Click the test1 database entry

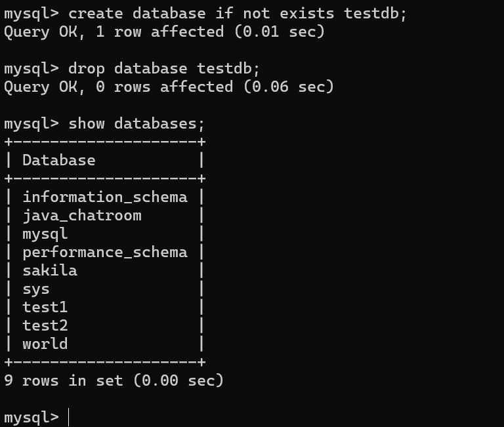tap(45, 307)
